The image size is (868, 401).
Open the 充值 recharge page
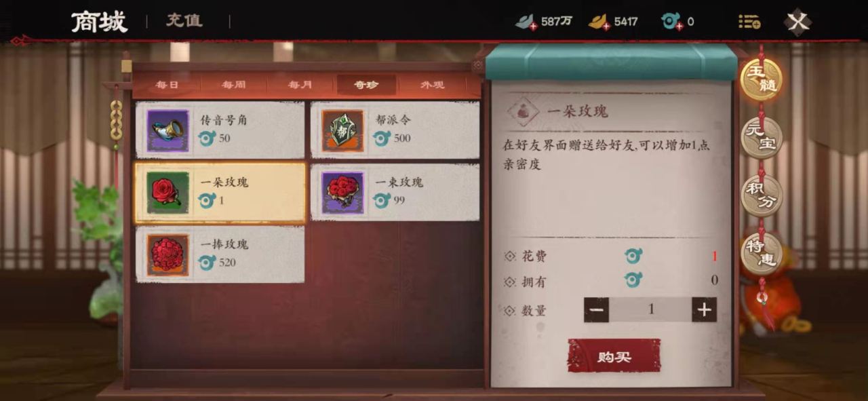tap(184, 21)
